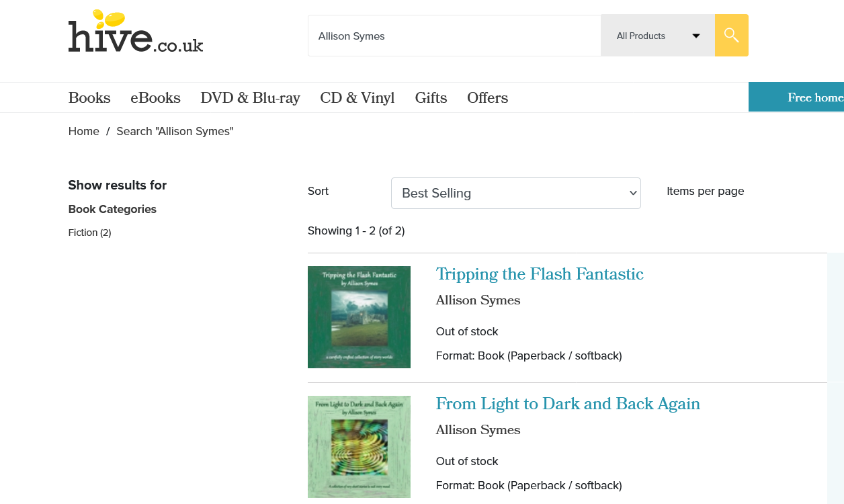Open the Tripping the Flash Fantastic title link
Image resolution: width=844 pixels, height=504 pixels.
click(x=540, y=274)
